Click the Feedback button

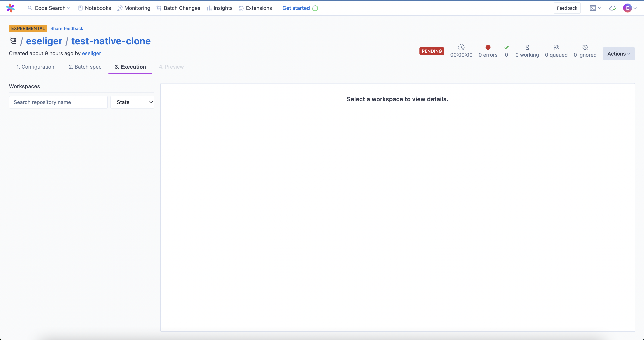[567, 8]
